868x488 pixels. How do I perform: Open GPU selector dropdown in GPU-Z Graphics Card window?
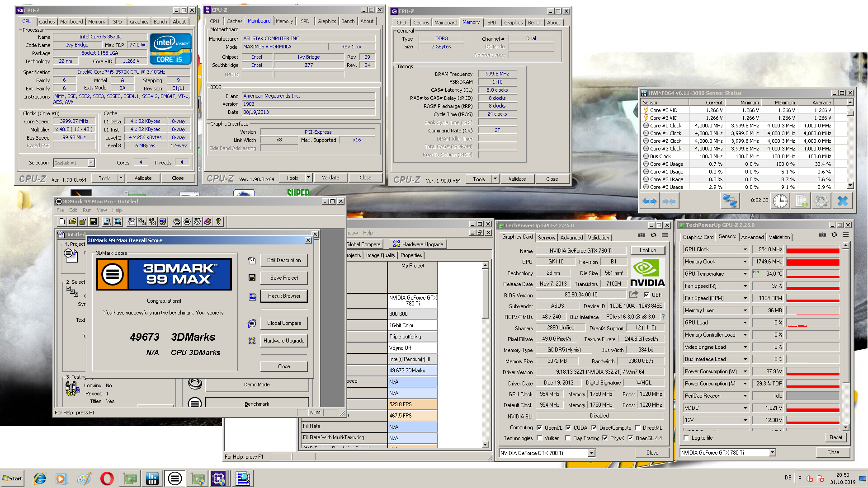[591, 453]
